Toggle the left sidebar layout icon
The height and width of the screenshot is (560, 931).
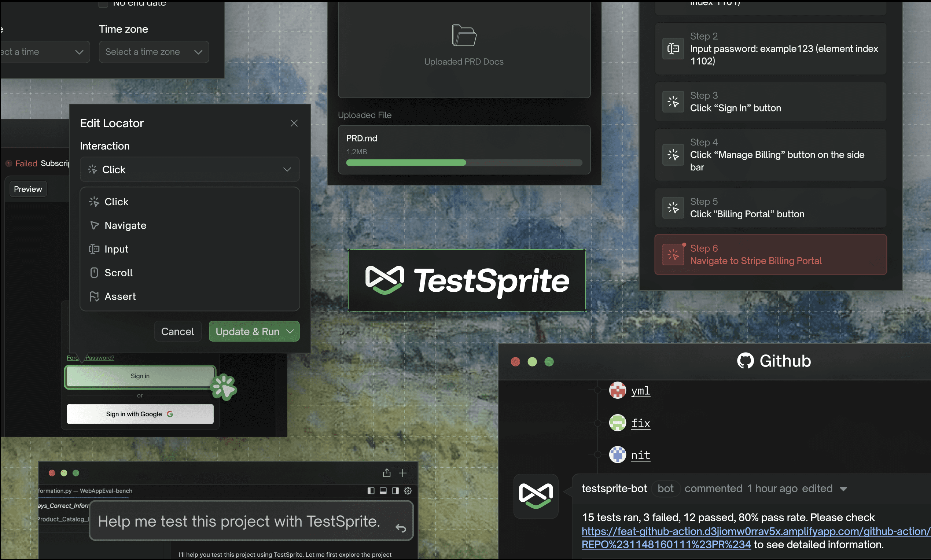371,491
